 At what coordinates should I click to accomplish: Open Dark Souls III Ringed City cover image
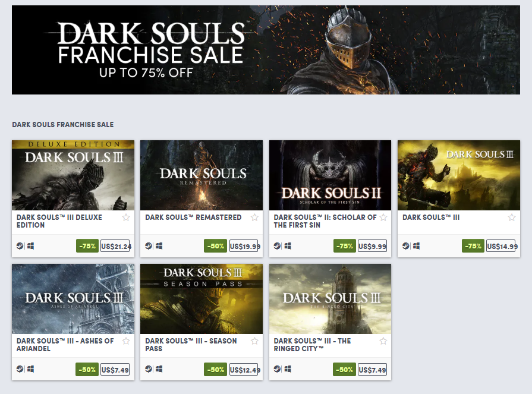click(x=330, y=299)
